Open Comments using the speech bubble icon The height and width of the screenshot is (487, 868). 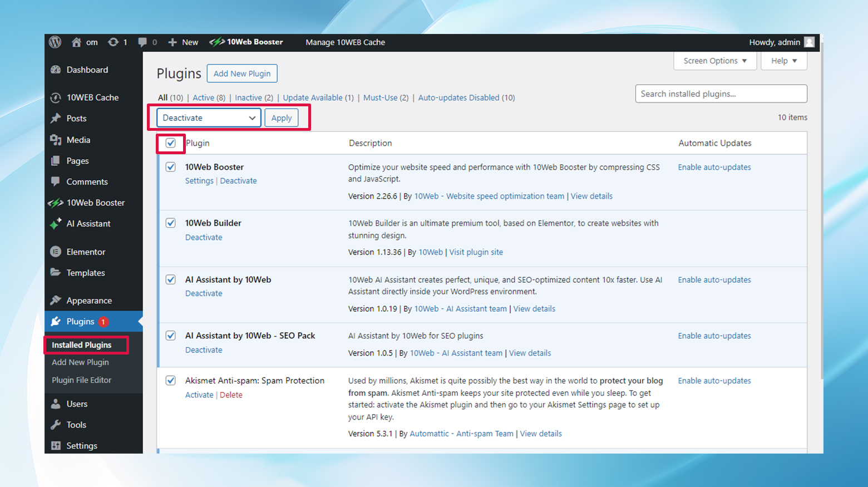(x=56, y=181)
